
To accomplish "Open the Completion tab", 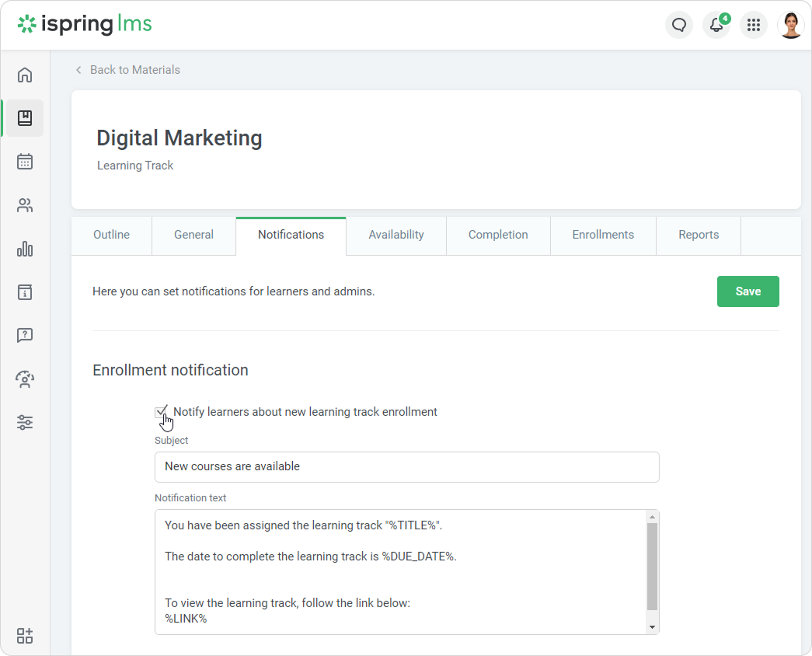I will tap(498, 235).
